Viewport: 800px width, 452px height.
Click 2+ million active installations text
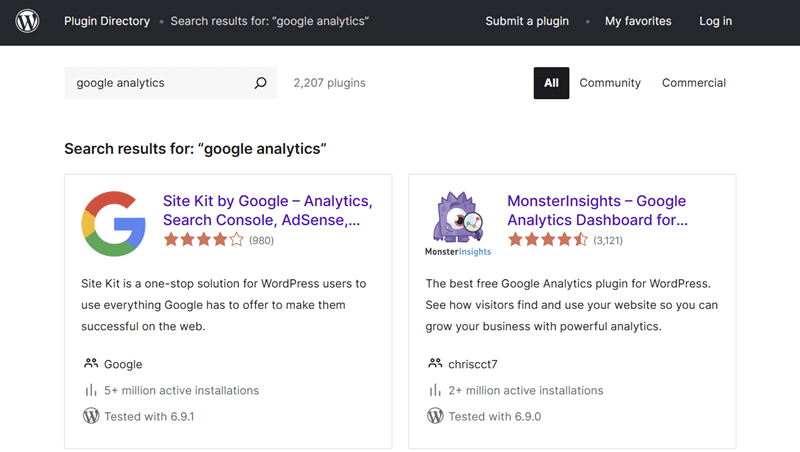click(x=526, y=390)
